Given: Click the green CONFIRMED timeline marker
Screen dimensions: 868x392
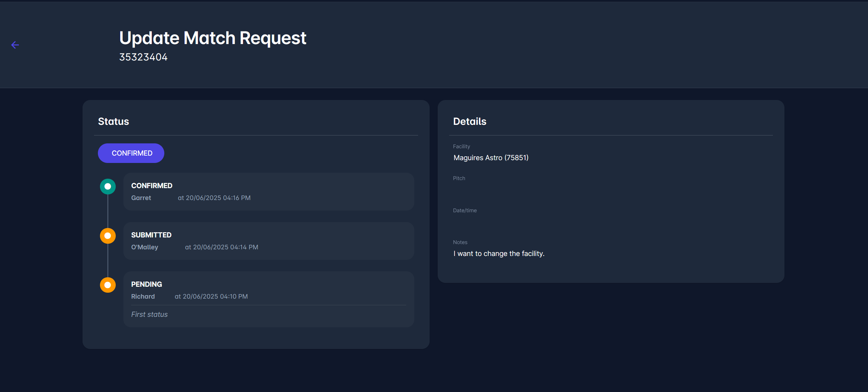Looking at the screenshot, I should point(108,186).
